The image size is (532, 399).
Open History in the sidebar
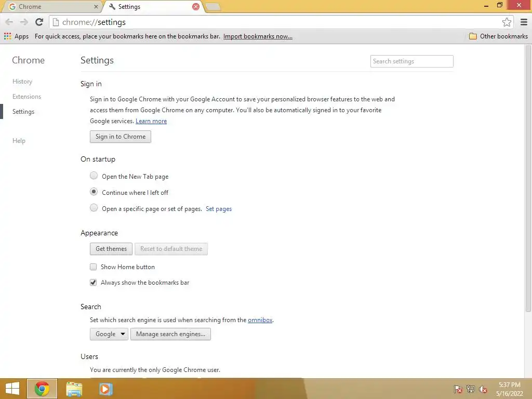coord(22,82)
